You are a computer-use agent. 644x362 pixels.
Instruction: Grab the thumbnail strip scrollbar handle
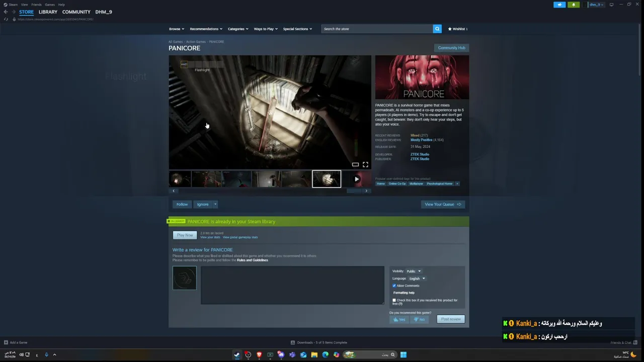pyautogui.click(x=354, y=191)
